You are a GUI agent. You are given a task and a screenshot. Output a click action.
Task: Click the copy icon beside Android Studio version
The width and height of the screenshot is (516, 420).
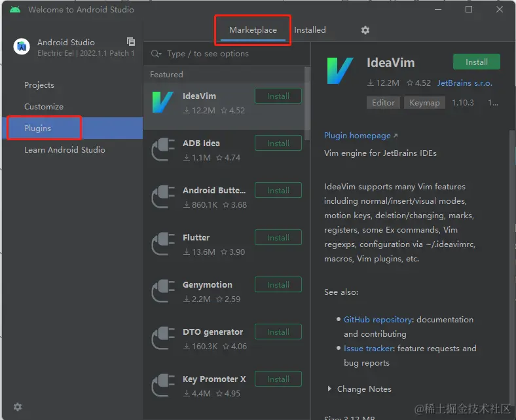[131, 41]
